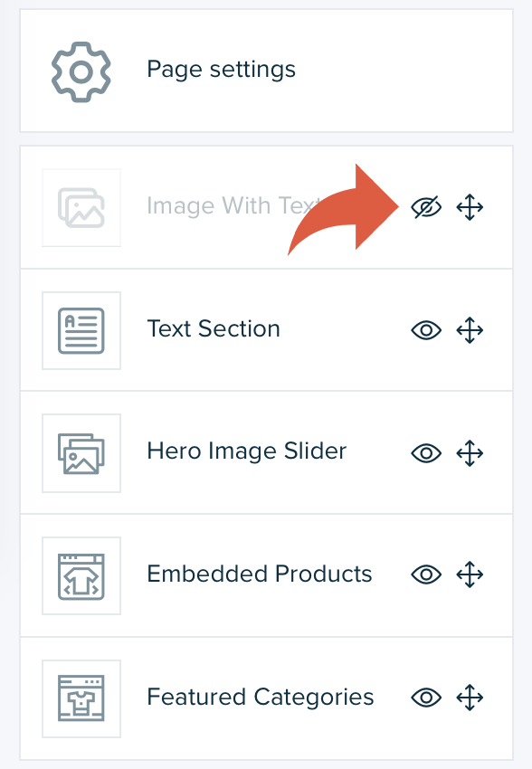Click the Featured Categories storefront icon
532x769 pixels.
click(x=81, y=698)
